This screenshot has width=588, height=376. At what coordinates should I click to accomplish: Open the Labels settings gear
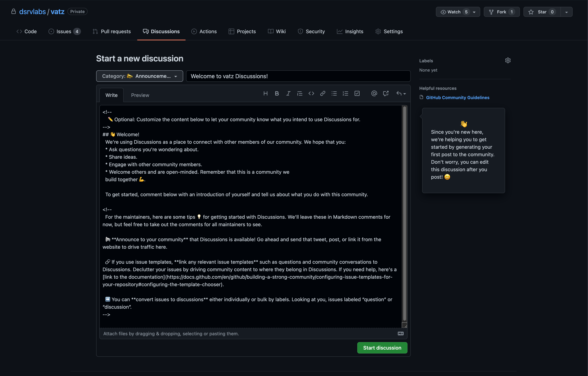[508, 60]
